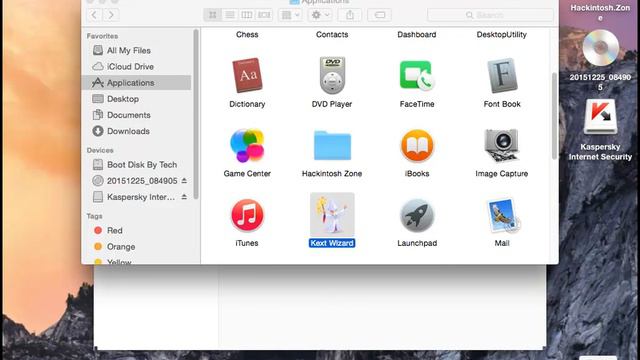The height and width of the screenshot is (360, 640).
Task: Go forward with the Finder forward arrow
Action: 111,15
